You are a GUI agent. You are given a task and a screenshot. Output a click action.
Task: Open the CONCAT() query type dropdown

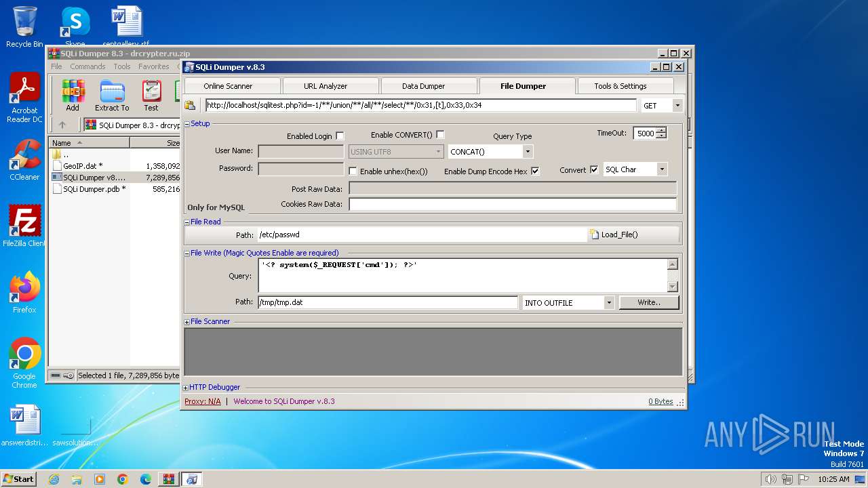pyautogui.click(x=528, y=152)
